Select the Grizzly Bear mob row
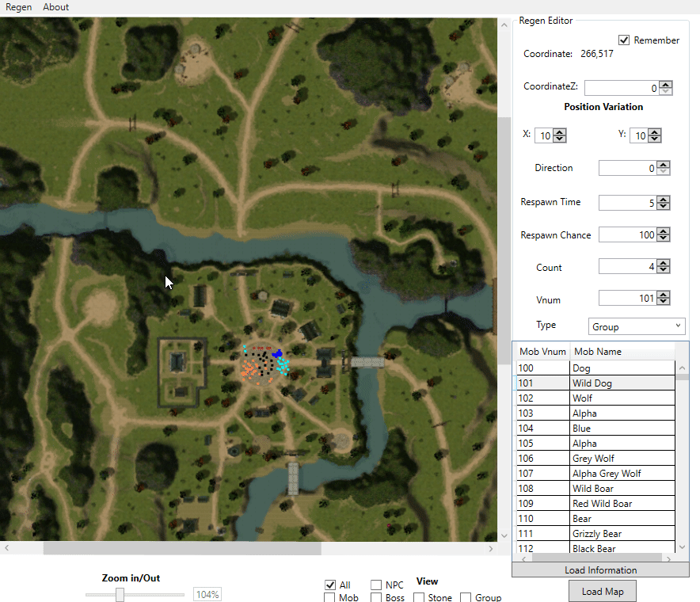The width and height of the screenshot is (700, 602). (595, 534)
